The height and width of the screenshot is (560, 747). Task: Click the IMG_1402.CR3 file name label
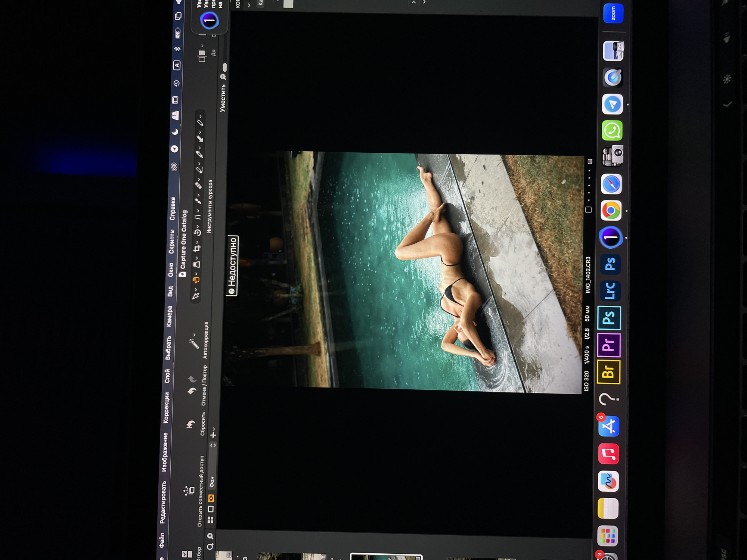588,275
